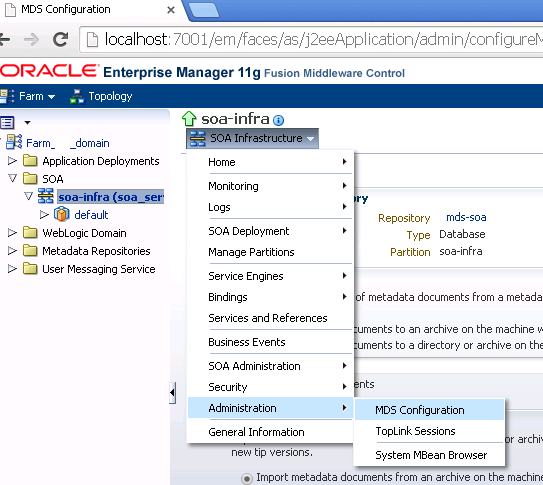The height and width of the screenshot is (485, 543).
Task: Click the WebLogic Domain folder icon
Action: point(30,233)
